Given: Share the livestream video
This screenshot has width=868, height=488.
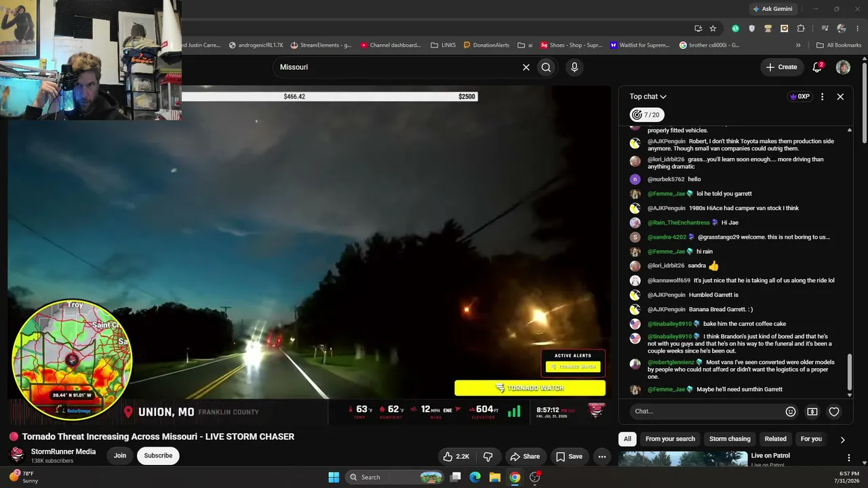Looking at the screenshot, I should (x=525, y=456).
